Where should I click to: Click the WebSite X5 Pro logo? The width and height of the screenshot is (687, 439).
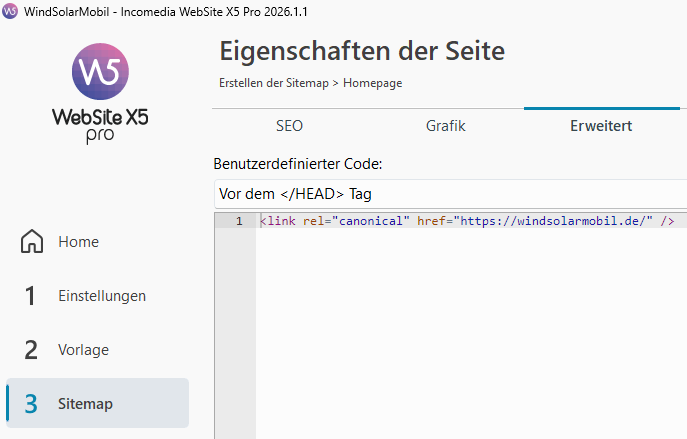pos(100,95)
